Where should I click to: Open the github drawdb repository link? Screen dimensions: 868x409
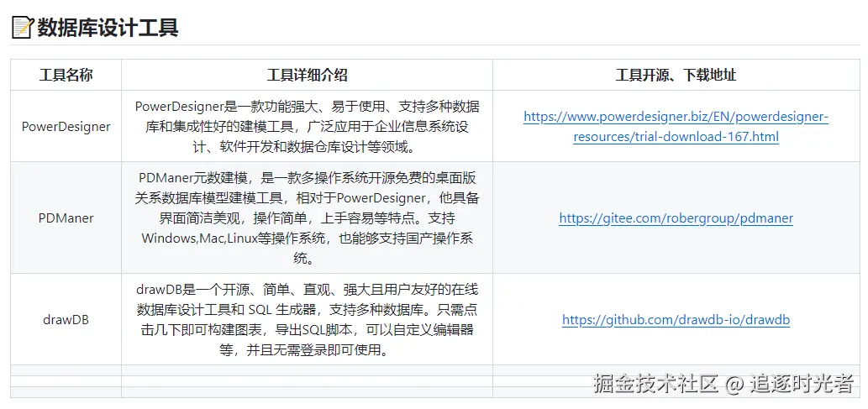(676, 320)
